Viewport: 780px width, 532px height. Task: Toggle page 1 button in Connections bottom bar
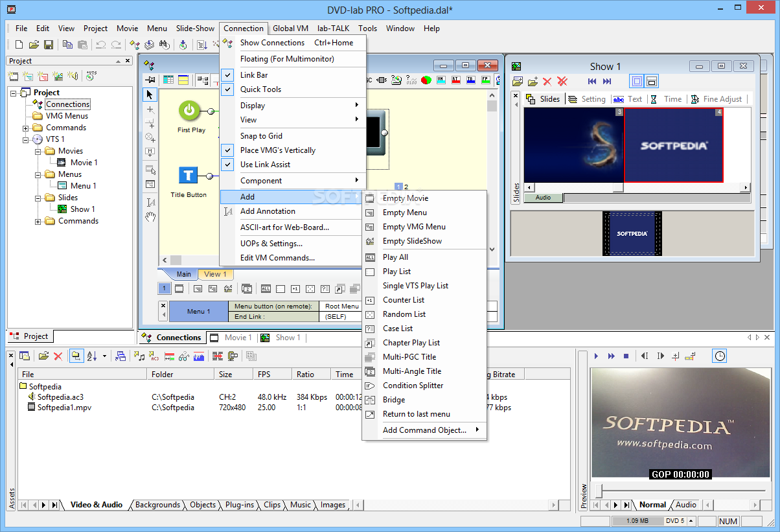click(165, 289)
